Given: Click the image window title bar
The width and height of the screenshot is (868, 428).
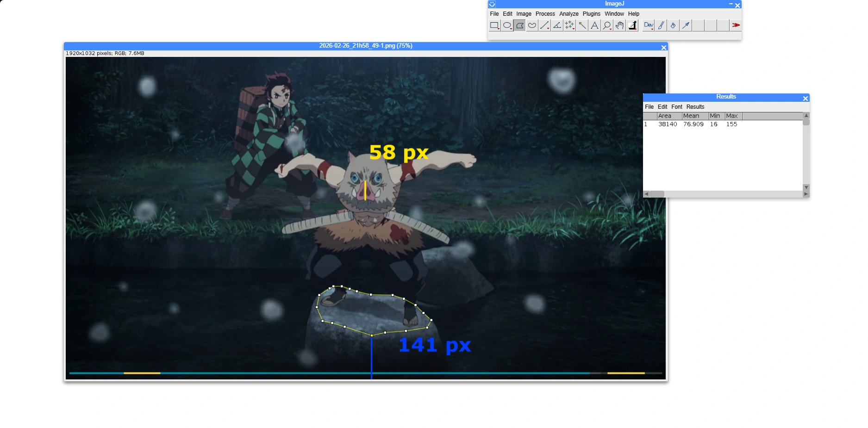Looking at the screenshot, I should pyautogui.click(x=366, y=46).
